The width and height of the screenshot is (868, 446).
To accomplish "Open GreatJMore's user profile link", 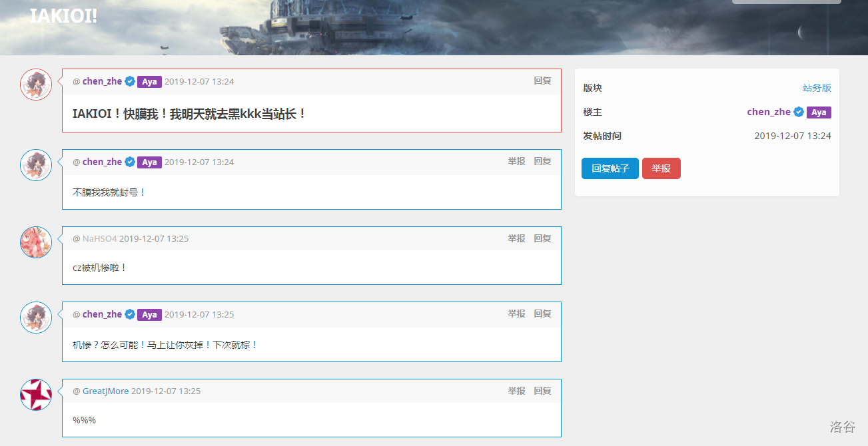I will coord(105,391).
